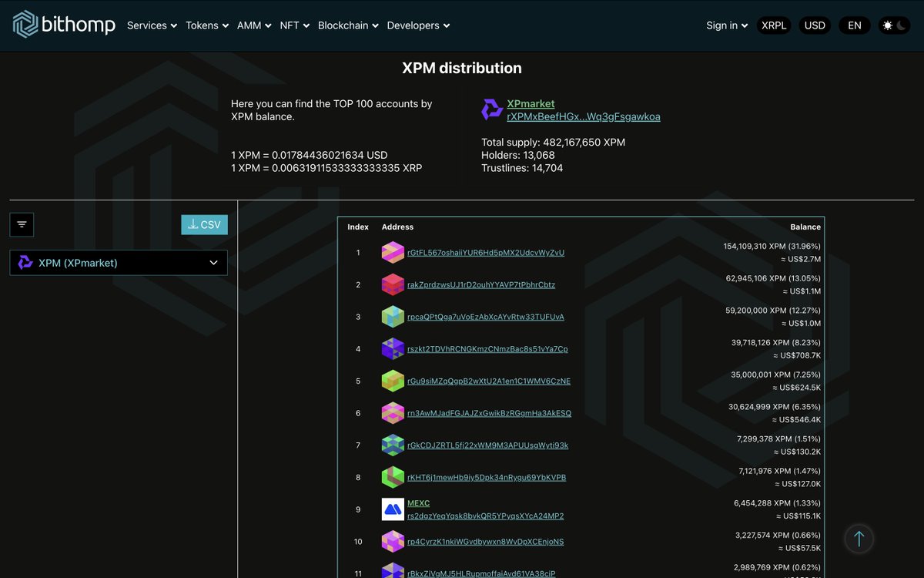Screen dimensions: 924x578
Task: Click the Index column header
Action: [358, 227]
